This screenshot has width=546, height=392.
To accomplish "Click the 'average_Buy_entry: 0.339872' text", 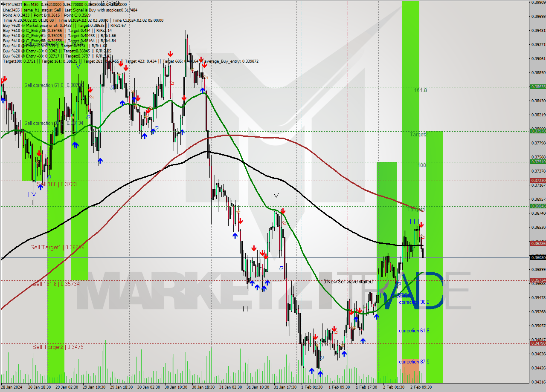I will coord(231,61).
